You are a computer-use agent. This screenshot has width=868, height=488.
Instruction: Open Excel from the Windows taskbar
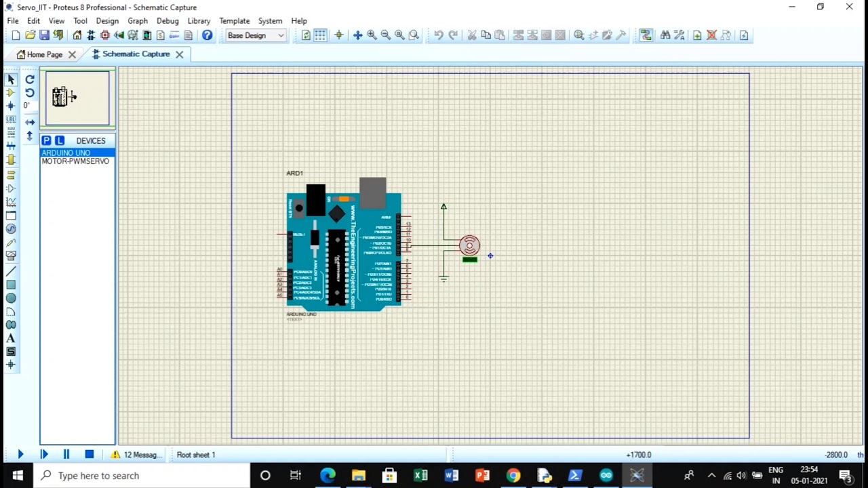(420, 475)
